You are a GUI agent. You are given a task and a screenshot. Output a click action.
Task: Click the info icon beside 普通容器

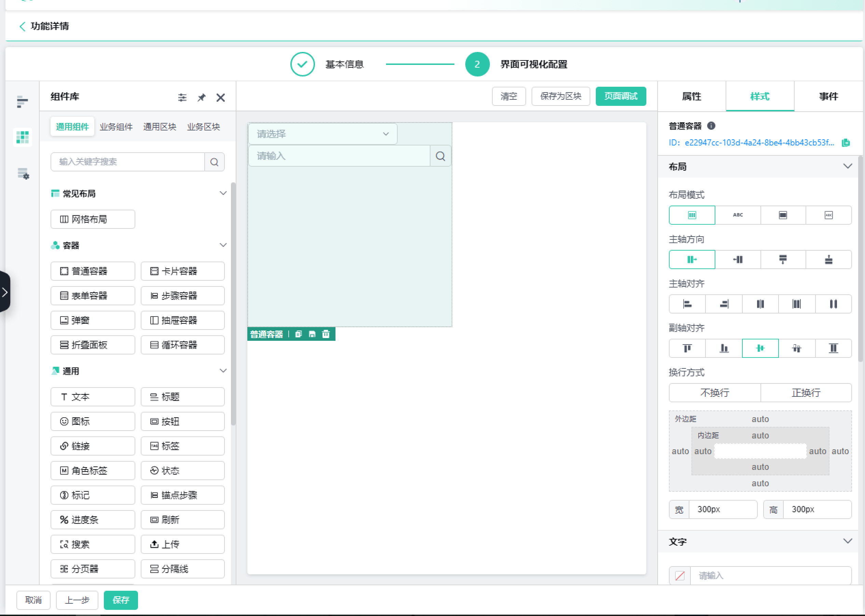711,126
